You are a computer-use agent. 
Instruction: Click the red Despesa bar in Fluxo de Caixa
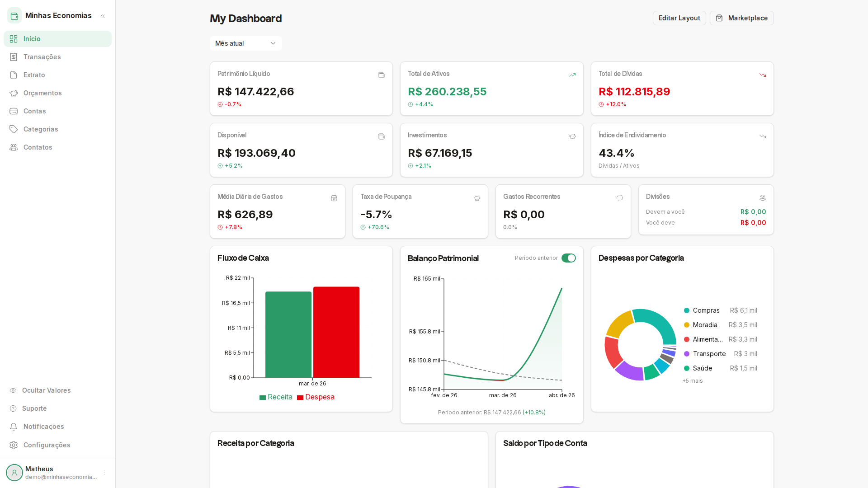pyautogui.click(x=336, y=332)
